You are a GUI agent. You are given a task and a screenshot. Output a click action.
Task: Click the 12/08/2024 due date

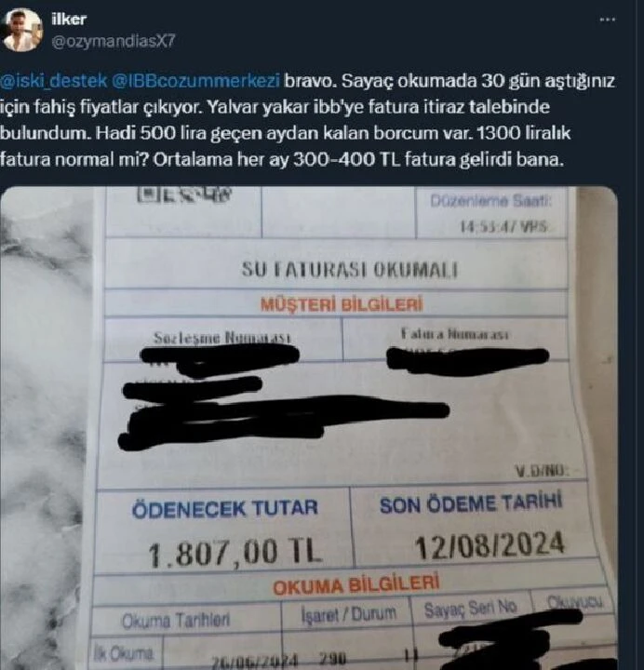click(x=490, y=545)
